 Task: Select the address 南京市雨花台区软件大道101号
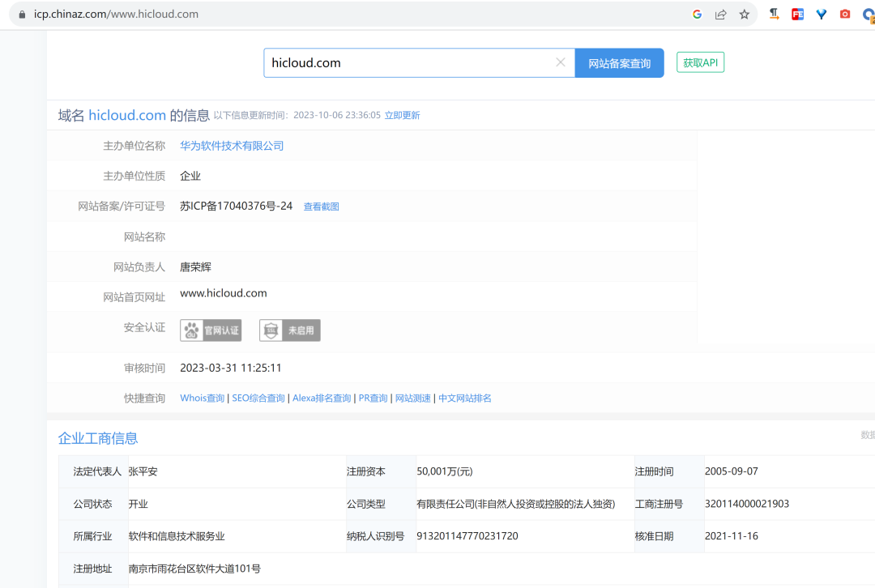click(x=194, y=569)
